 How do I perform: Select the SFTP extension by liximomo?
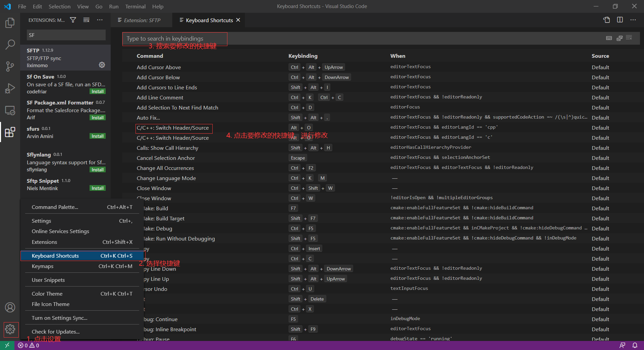click(65, 58)
